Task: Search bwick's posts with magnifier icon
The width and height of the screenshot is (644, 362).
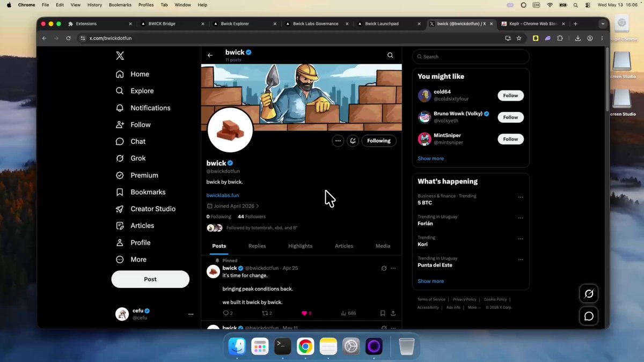Action: coord(390,55)
